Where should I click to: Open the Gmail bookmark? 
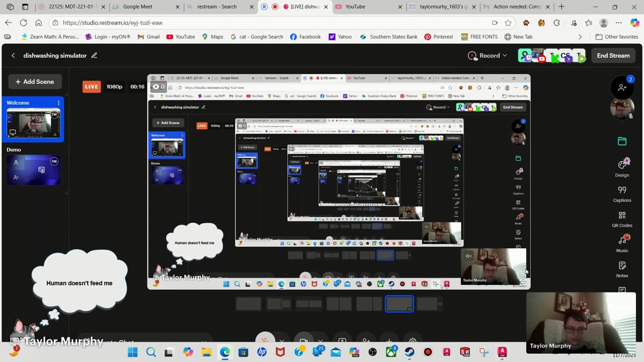tap(148, 37)
